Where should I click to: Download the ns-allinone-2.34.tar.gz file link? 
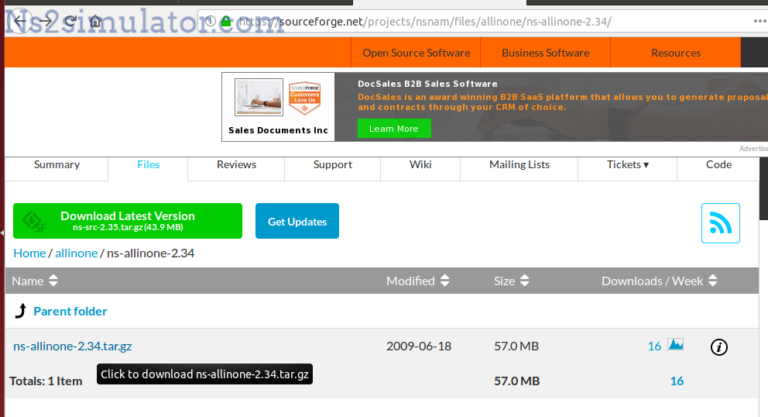pyautogui.click(x=73, y=346)
